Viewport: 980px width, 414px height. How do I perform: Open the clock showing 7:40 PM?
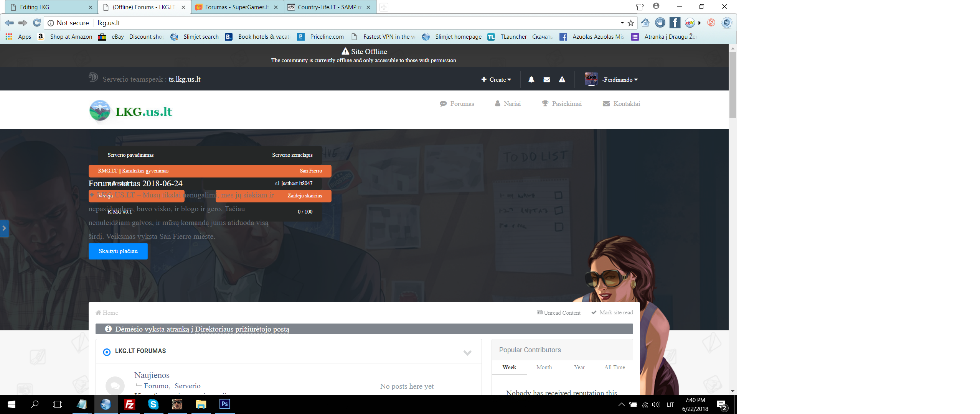tap(695, 404)
